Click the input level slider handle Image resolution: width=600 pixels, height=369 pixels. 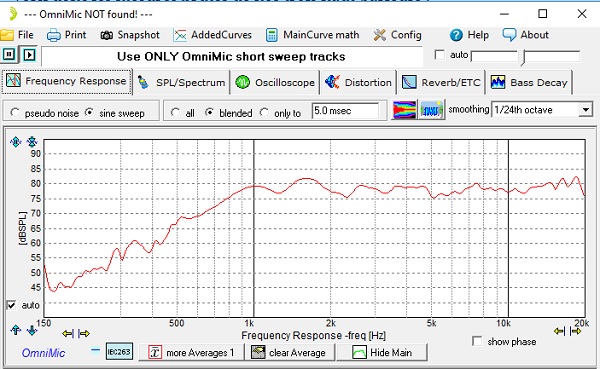(x=523, y=57)
